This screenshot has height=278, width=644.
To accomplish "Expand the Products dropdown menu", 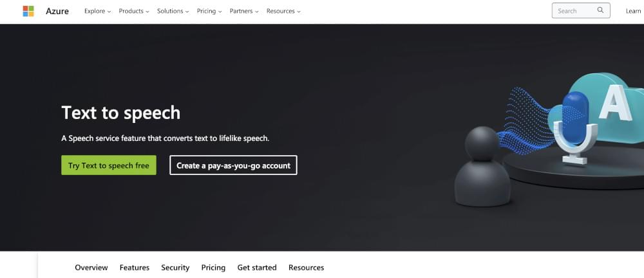I will pos(134,11).
